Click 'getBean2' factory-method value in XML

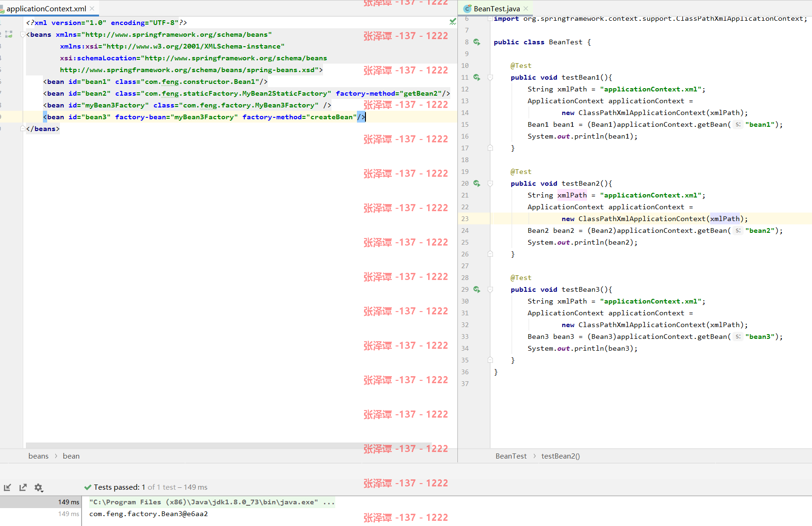(421, 93)
